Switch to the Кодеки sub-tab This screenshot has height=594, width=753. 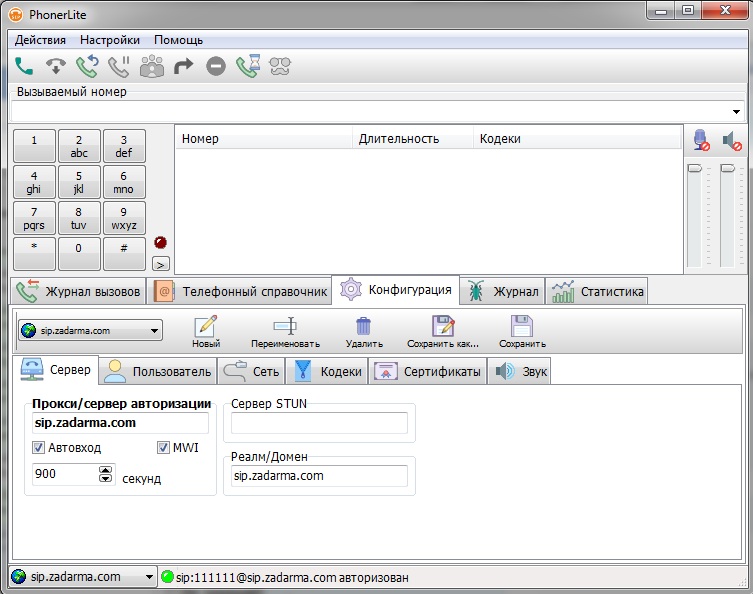(327, 371)
